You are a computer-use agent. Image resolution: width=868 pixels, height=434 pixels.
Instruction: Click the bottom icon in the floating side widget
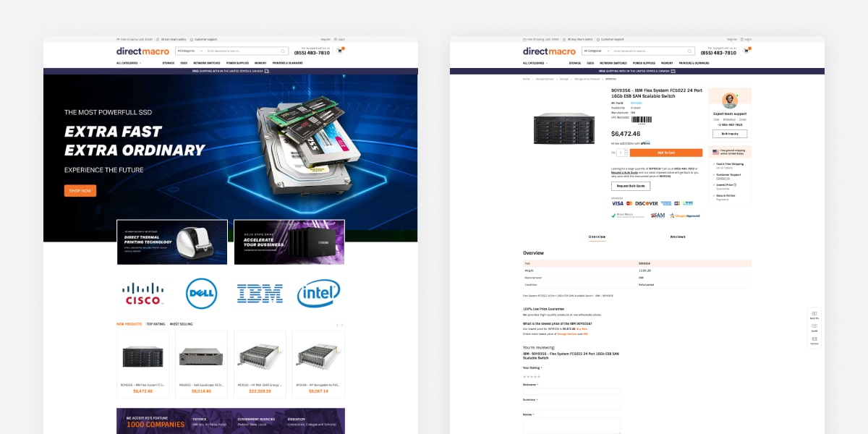814,340
